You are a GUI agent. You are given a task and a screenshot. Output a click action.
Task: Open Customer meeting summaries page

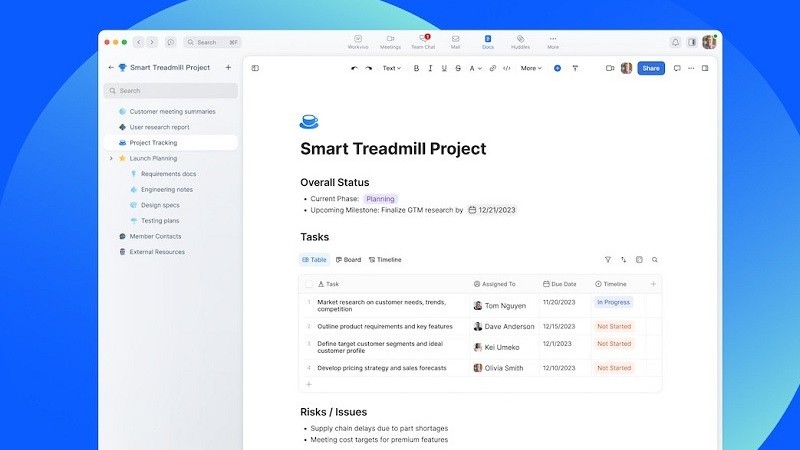click(172, 111)
